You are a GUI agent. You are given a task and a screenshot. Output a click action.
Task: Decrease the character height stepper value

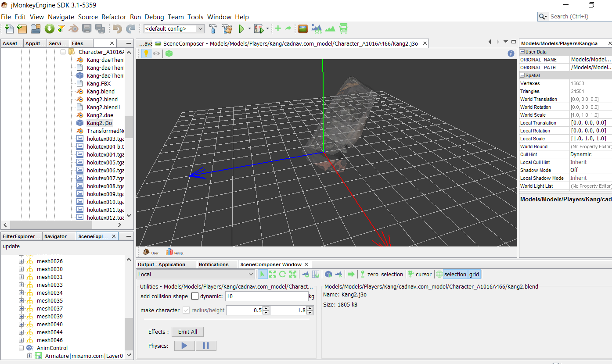pos(310,312)
